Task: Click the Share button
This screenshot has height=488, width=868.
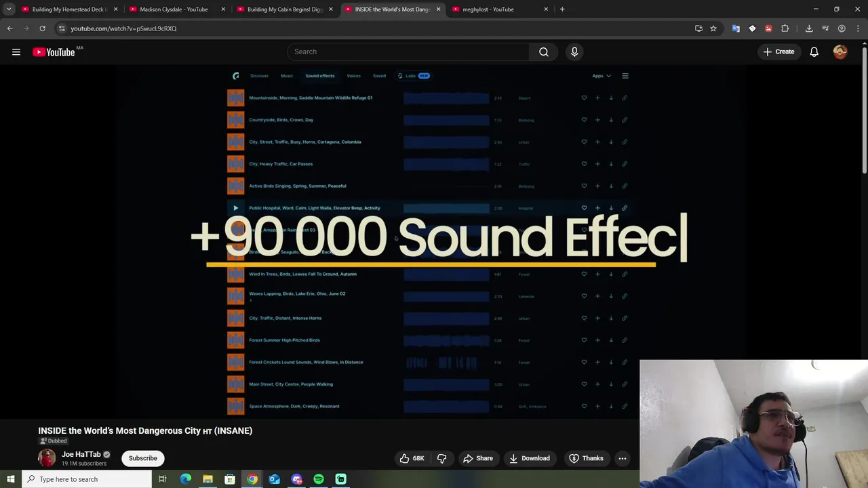Action: pyautogui.click(x=478, y=458)
